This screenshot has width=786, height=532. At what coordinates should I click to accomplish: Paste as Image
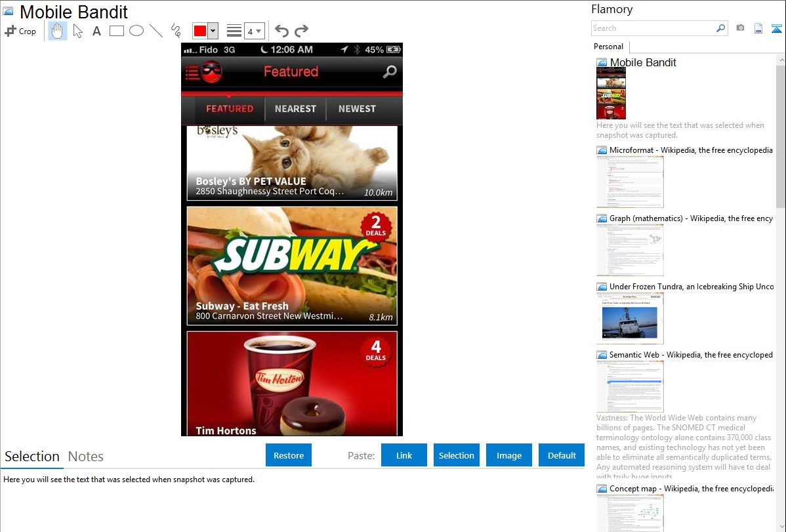pyautogui.click(x=508, y=455)
